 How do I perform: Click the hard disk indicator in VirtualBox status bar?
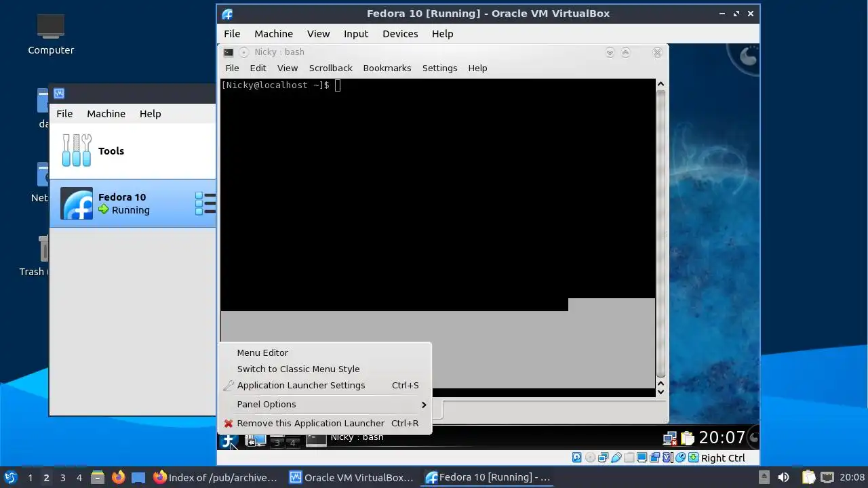click(x=577, y=457)
